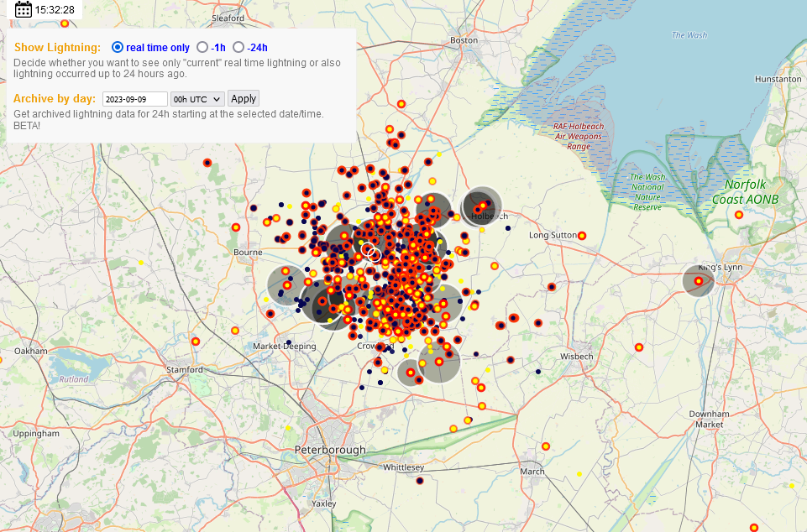Click the calendar icon beside the clock

pos(24,10)
